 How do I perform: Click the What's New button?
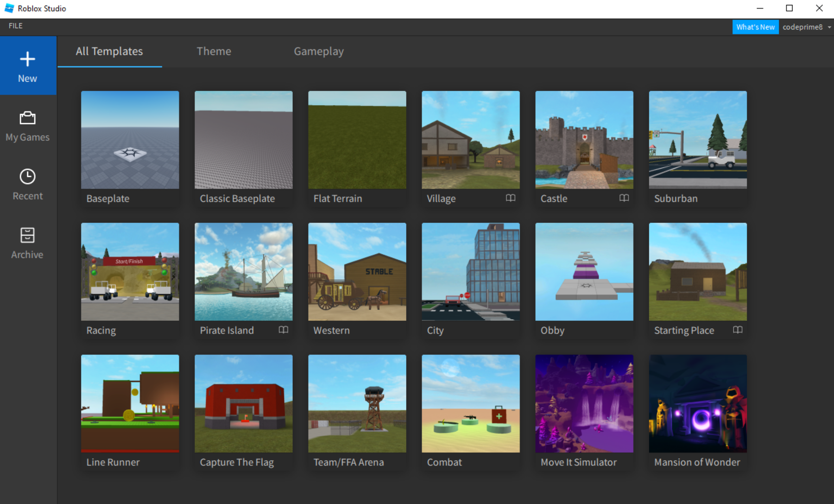pos(755,27)
